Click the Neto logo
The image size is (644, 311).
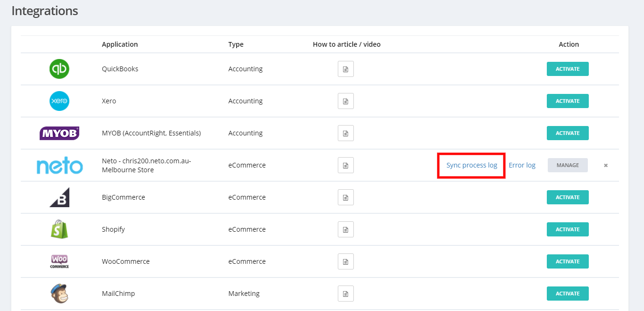(x=59, y=166)
